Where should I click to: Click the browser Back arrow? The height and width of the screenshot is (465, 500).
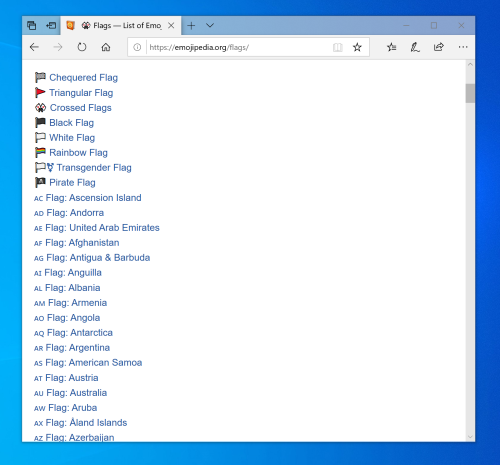[34, 47]
